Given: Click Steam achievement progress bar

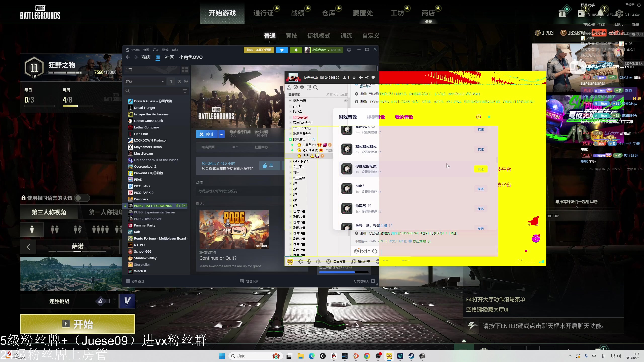Looking at the screenshot, I should click(344, 272).
